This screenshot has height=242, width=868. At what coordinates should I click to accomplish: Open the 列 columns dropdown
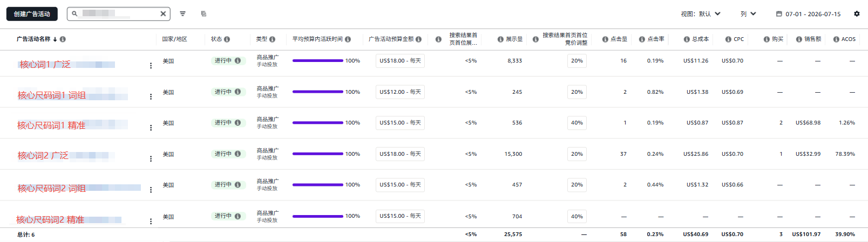pyautogui.click(x=748, y=14)
